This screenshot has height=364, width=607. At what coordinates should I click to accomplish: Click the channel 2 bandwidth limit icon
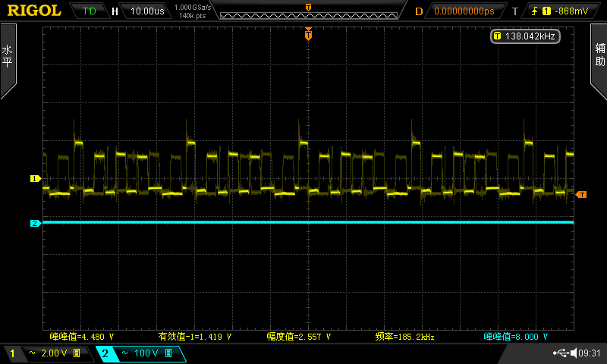168,353
